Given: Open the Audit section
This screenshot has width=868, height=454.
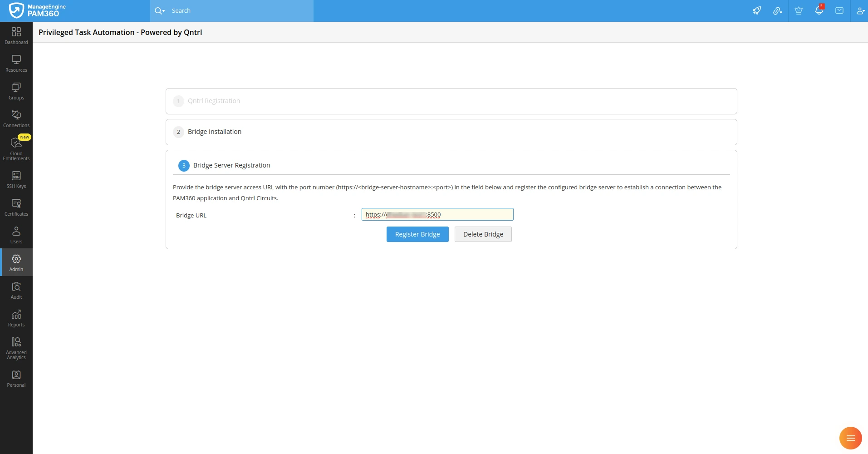Looking at the screenshot, I should pos(16,290).
